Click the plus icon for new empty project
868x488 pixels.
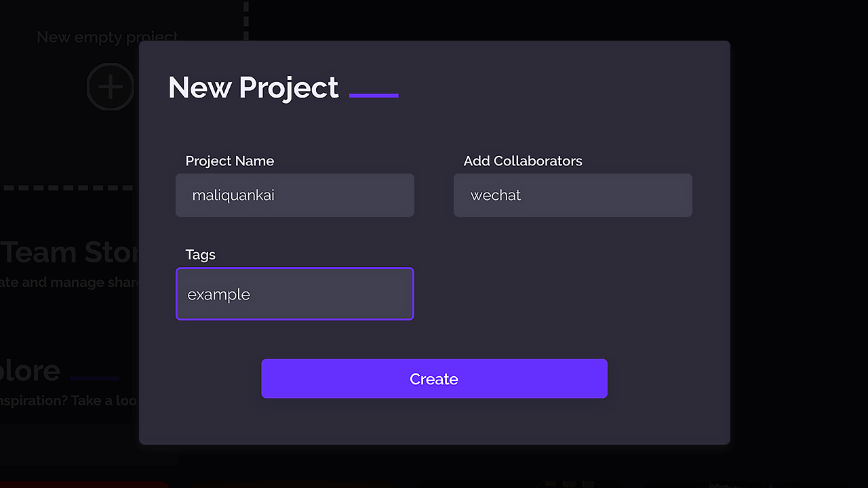pyautogui.click(x=110, y=87)
